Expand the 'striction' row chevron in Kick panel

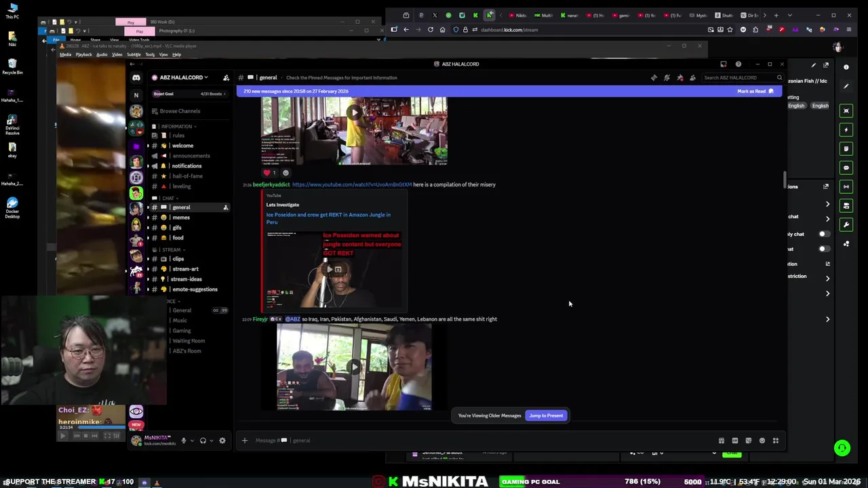(x=827, y=278)
